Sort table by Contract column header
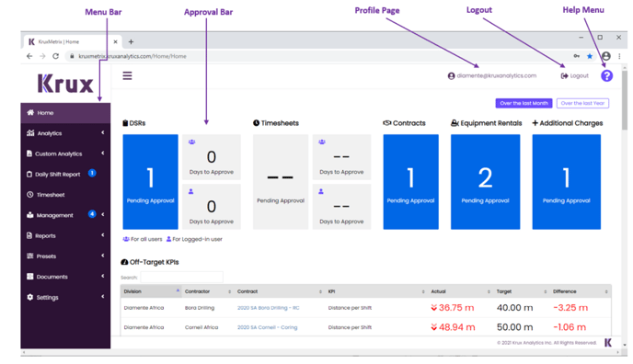633x364 pixels. pos(280,291)
